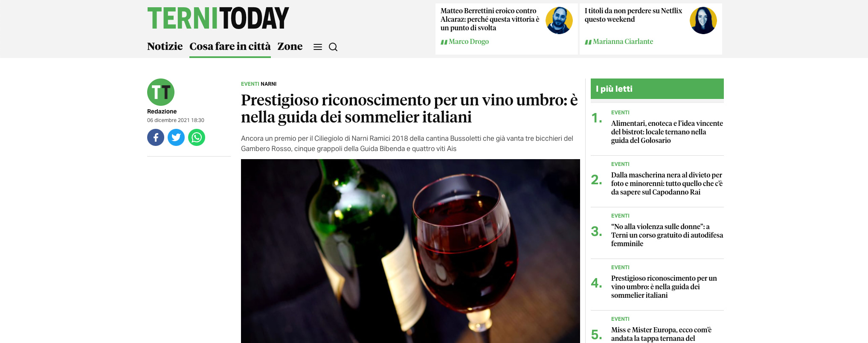This screenshot has height=343, width=868.
Task: Open Berrettini contro Alcaraz article
Action: coord(490,19)
